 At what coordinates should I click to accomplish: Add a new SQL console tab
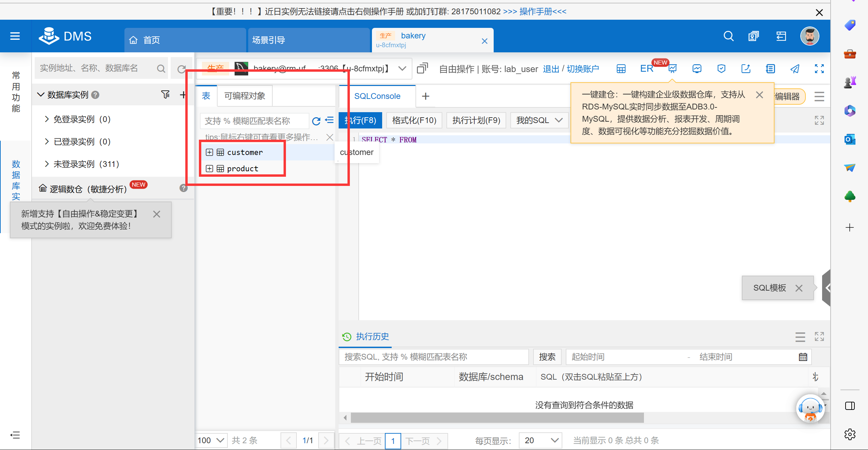point(425,96)
